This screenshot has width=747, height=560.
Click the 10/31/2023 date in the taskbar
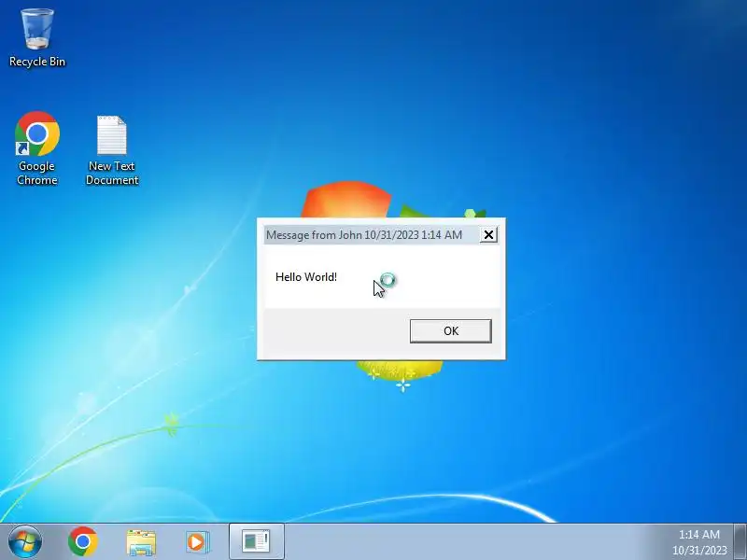tap(699, 551)
